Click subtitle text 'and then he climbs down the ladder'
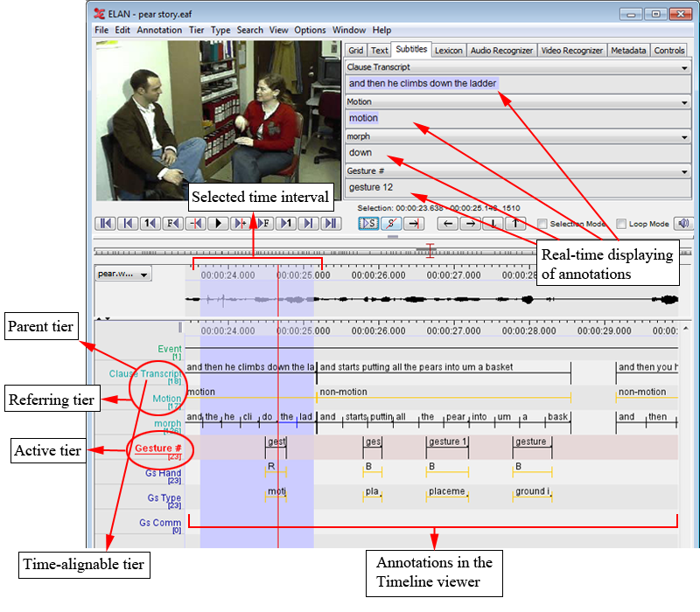 [x=423, y=83]
